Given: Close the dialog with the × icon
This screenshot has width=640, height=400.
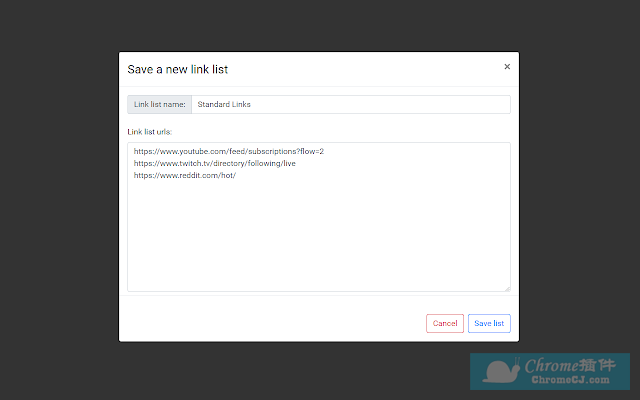Looking at the screenshot, I should click(507, 67).
